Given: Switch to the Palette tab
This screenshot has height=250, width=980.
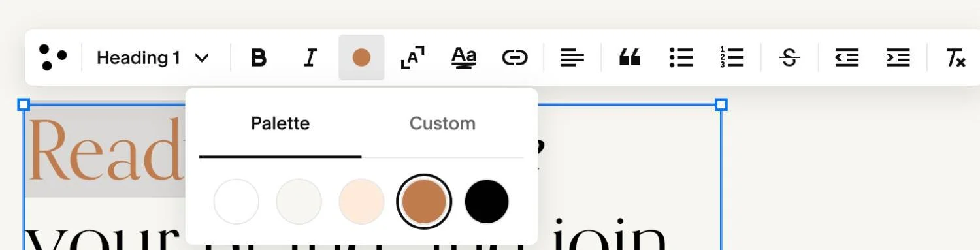Looking at the screenshot, I should [x=280, y=123].
